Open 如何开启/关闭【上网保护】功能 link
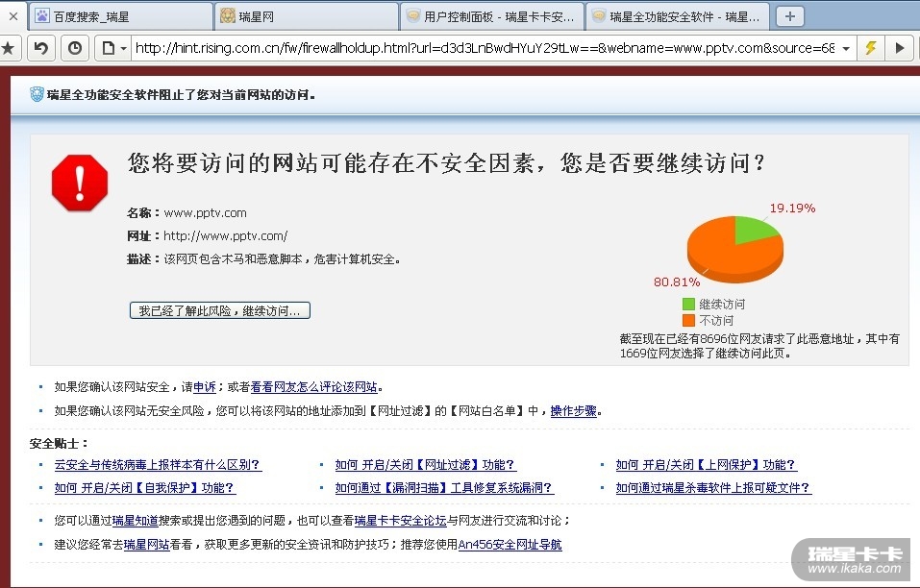The image size is (920, 588). 706,465
